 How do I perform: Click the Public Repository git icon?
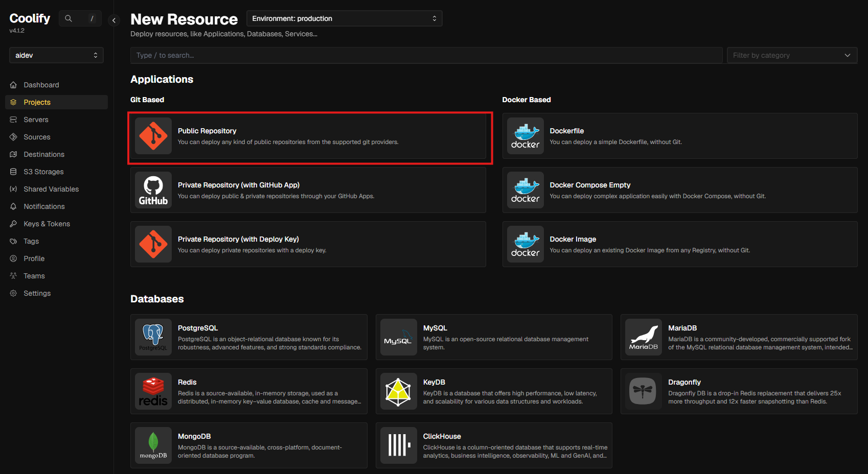153,136
